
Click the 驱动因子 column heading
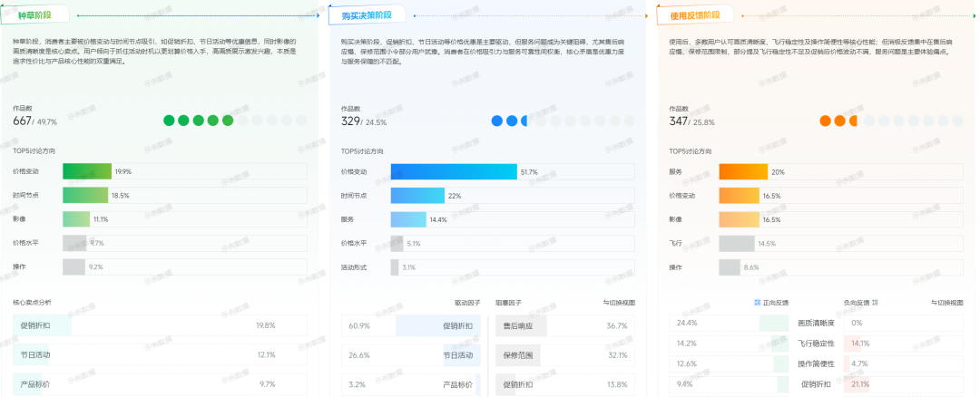coord(467,303)
